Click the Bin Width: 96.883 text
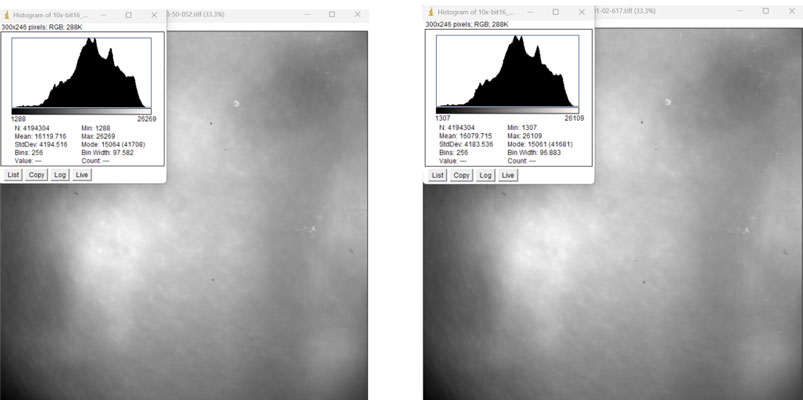803x400 pixels. (x=534, y=152)
